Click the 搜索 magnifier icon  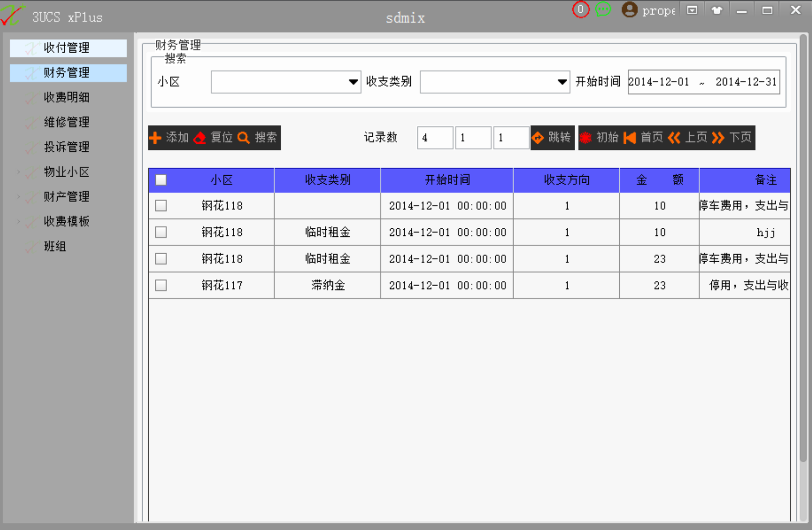[244, 138]
